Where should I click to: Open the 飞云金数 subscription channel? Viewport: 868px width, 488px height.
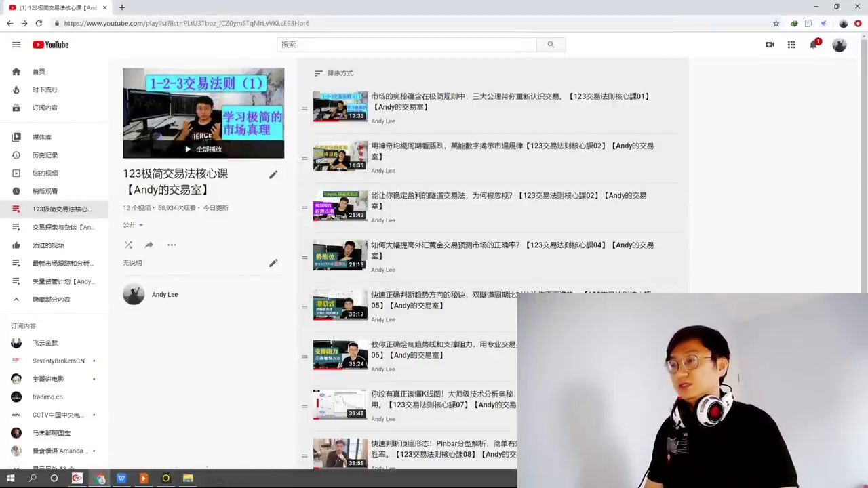click(54, 343)
